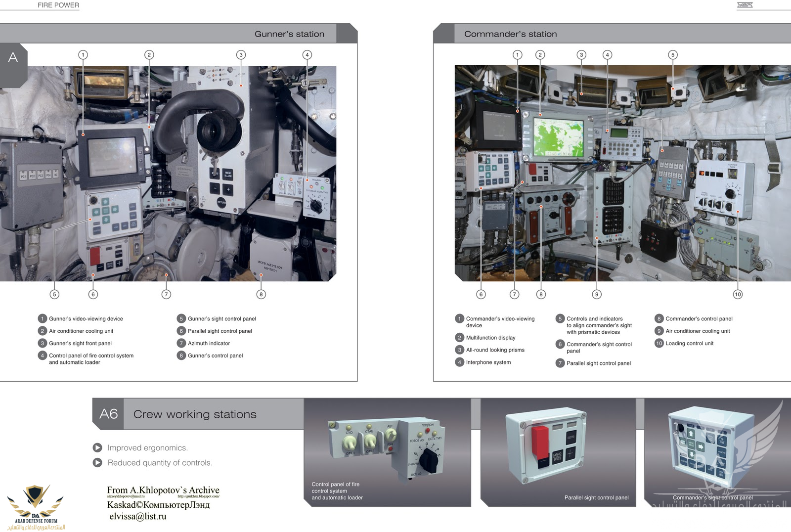The image size is (791, 532).
Task: Click the small logo in the top-right header
Action: tap(745, 5)
